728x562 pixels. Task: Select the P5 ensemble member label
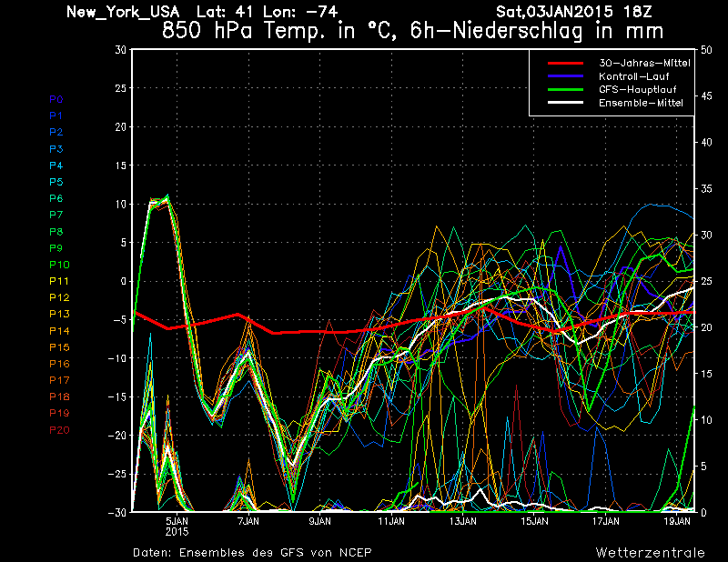[56, 182]
